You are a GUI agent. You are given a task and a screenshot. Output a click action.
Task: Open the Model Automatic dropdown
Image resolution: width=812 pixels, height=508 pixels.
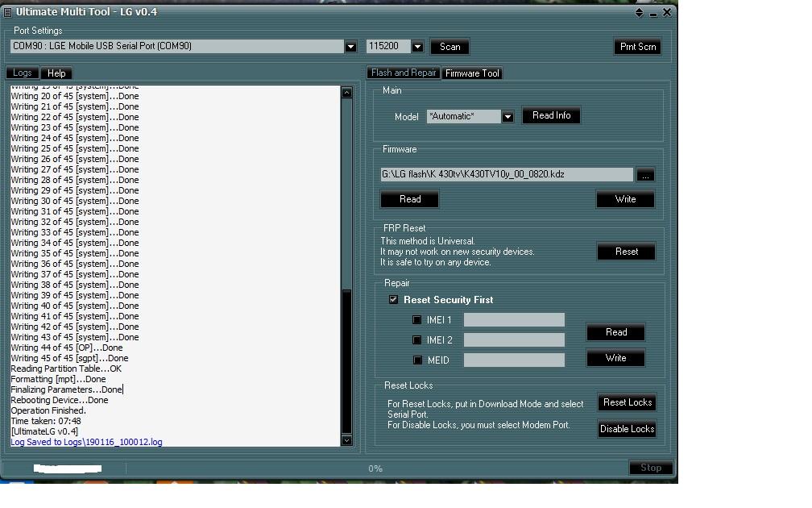pyautogui.click(x=507, y=117)
